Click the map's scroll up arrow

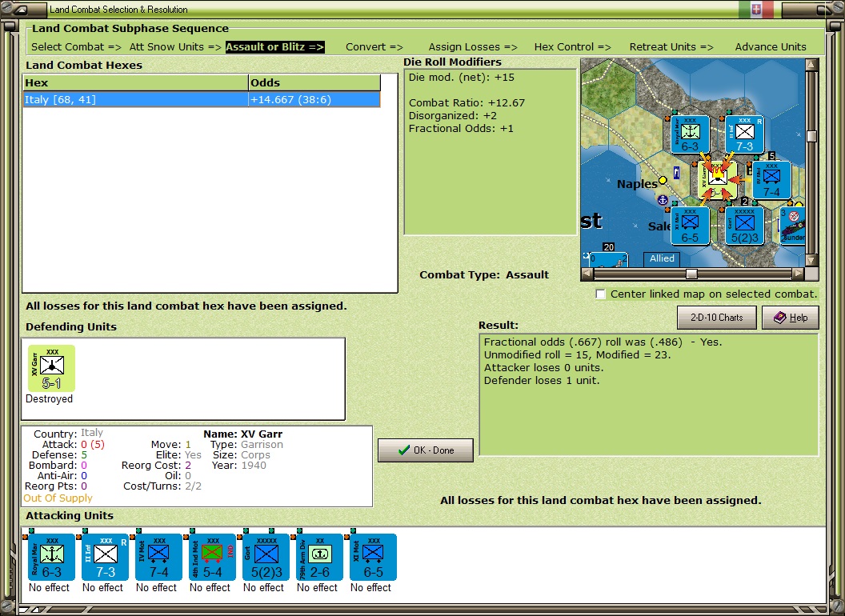[x=811, y=66]
